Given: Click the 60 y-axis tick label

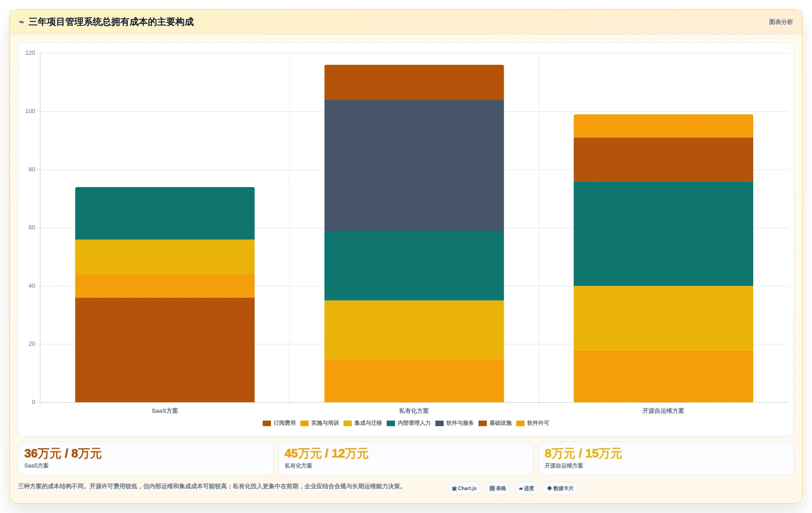Looking at the screenshot, I should tap(32, 228).
